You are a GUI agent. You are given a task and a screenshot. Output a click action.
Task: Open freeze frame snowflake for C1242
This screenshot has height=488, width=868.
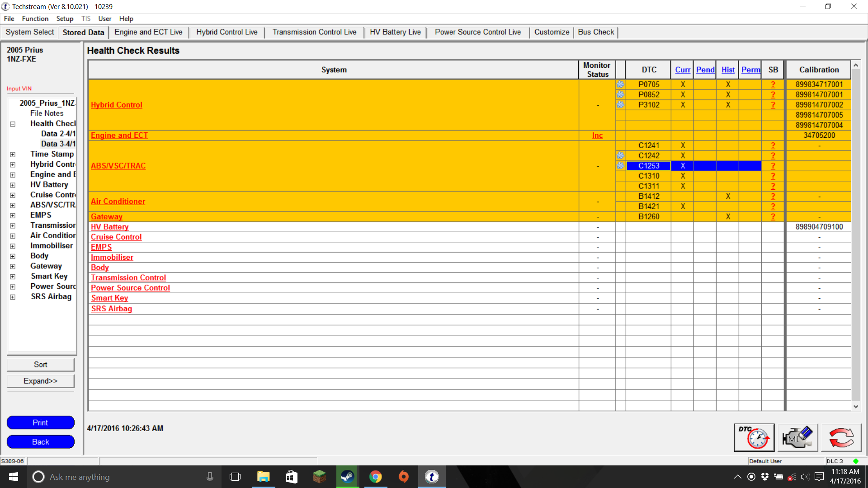point(620,155)
